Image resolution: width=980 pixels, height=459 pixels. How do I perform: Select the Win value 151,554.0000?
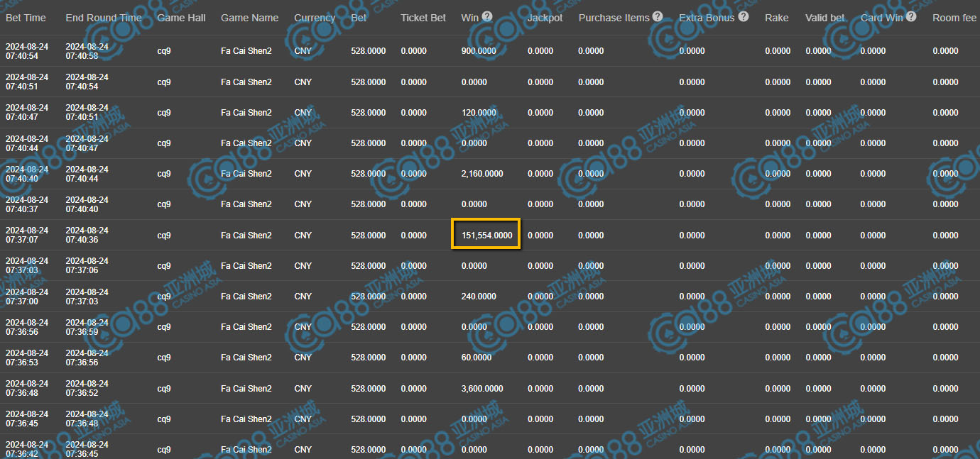(x=486, y=236)
